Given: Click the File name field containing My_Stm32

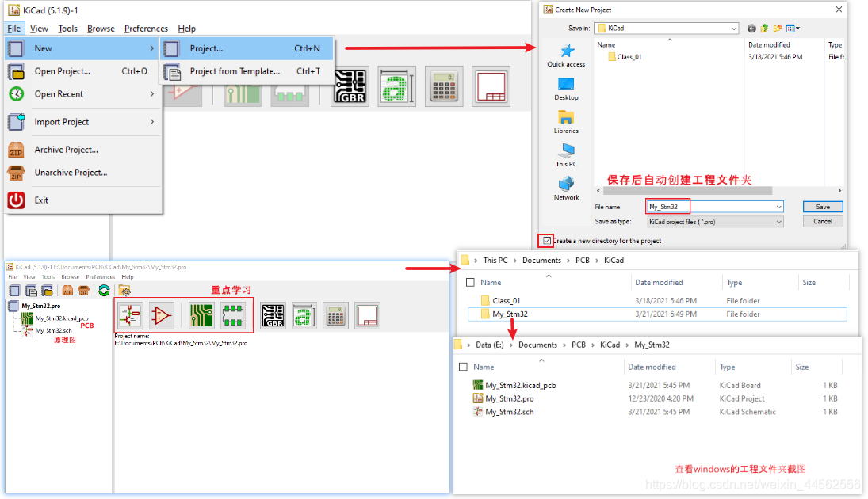Looking at the screenshot, I should click(x=715, y=207).
